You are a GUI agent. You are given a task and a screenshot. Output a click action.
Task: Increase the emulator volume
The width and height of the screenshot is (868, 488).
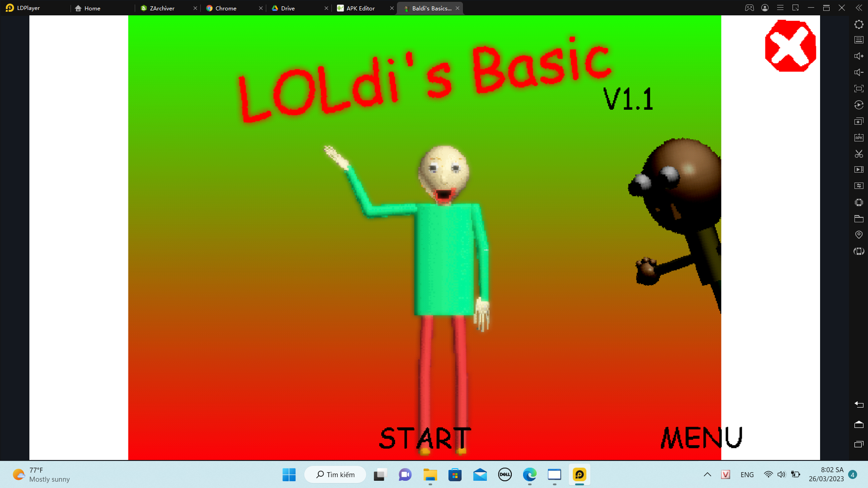coord(859,56)
